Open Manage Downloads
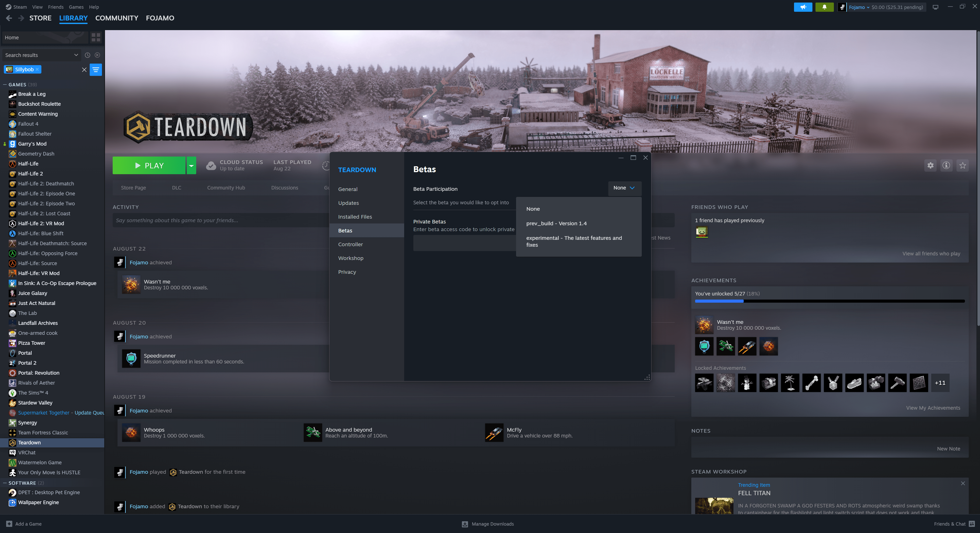The image size is (980, 533). [x=488, y=524]
